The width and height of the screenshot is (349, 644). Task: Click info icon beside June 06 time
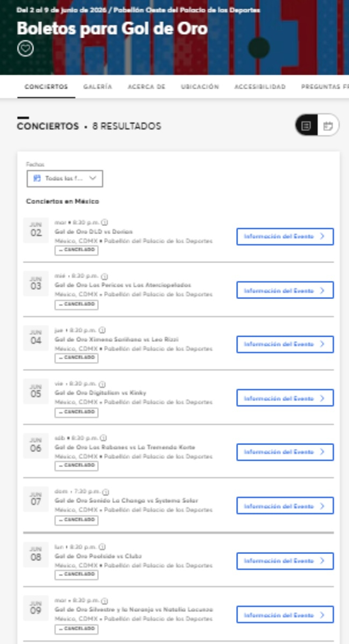click(104, 438)
